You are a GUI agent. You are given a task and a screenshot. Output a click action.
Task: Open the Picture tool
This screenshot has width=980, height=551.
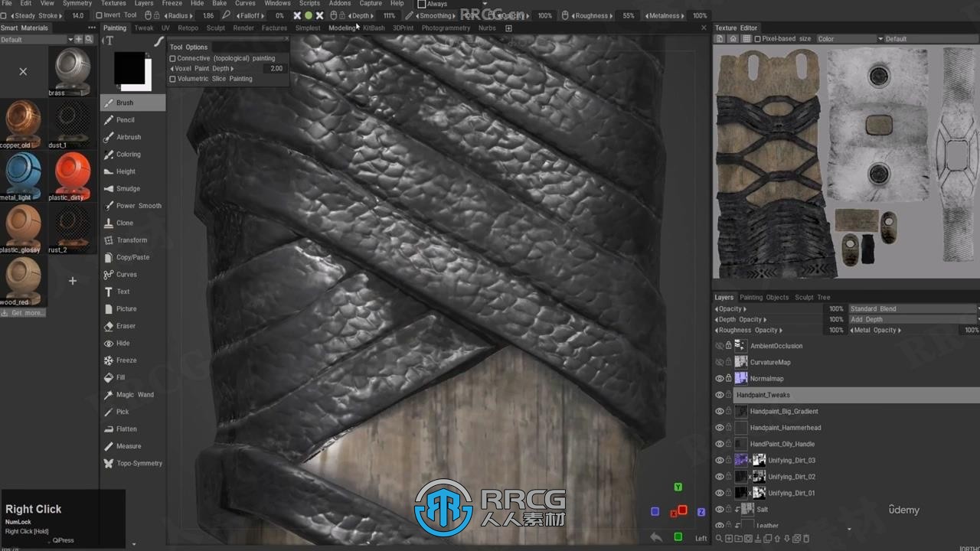pos(132,308)
